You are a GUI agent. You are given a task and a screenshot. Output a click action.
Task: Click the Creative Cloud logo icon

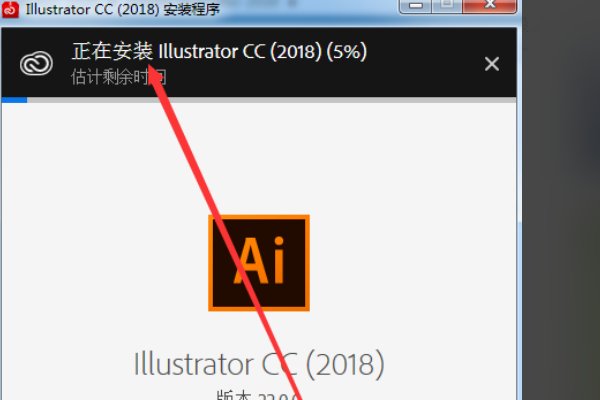click(x=36, y=63)
